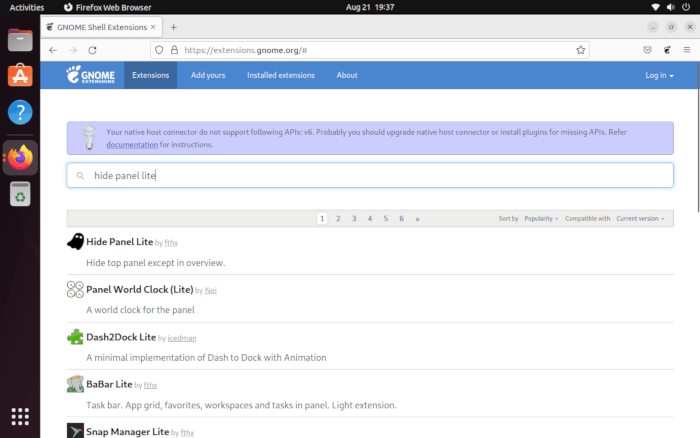
Task: Open the Help dock icon
Action: [x=20, y=112]
